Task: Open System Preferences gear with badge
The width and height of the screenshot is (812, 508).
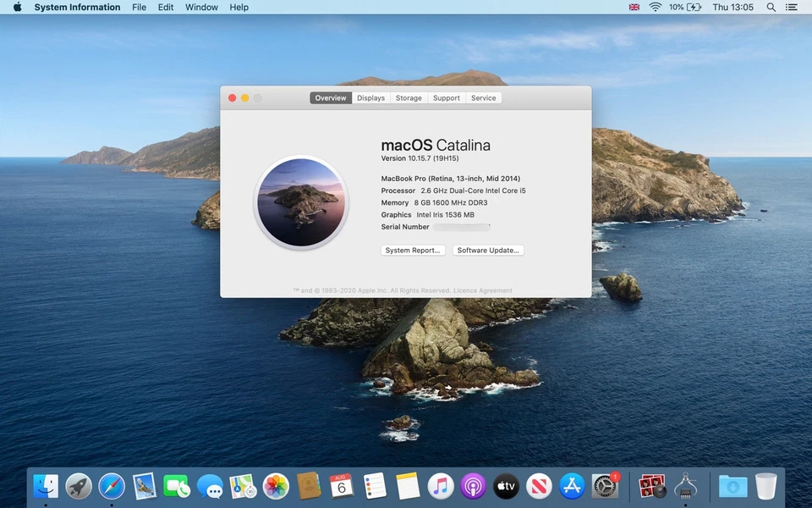Action: point(605,487)
